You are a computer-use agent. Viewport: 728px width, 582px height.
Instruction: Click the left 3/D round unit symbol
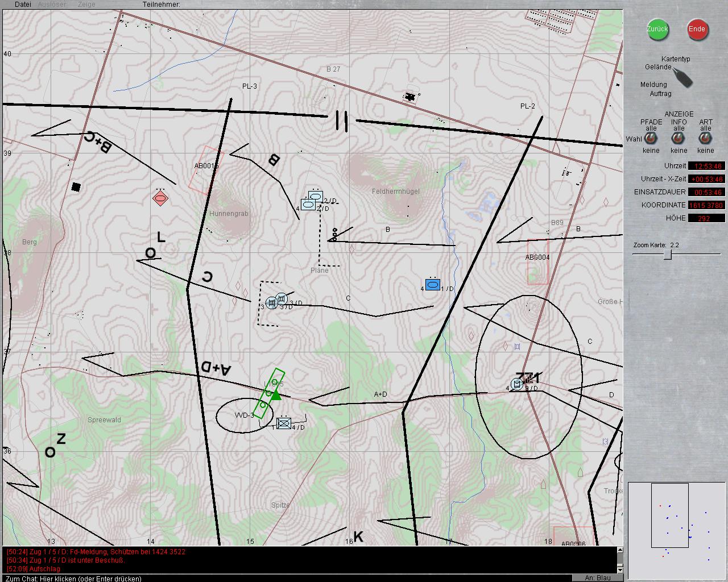(272, 304)
